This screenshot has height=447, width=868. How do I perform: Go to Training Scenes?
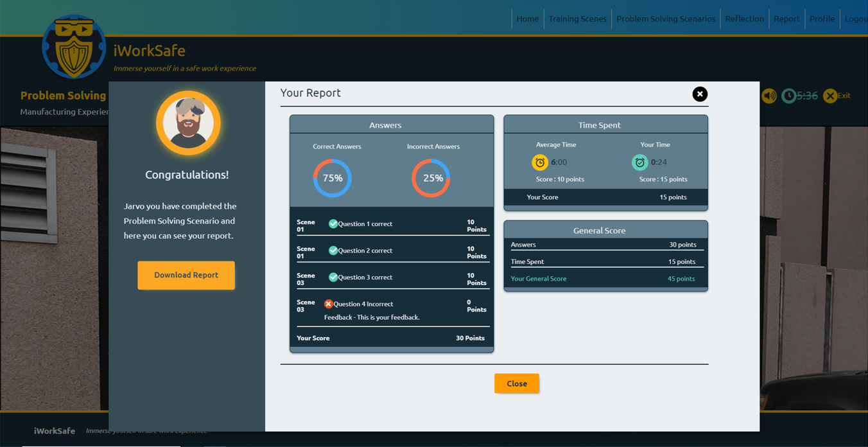[x=577, y=19]
